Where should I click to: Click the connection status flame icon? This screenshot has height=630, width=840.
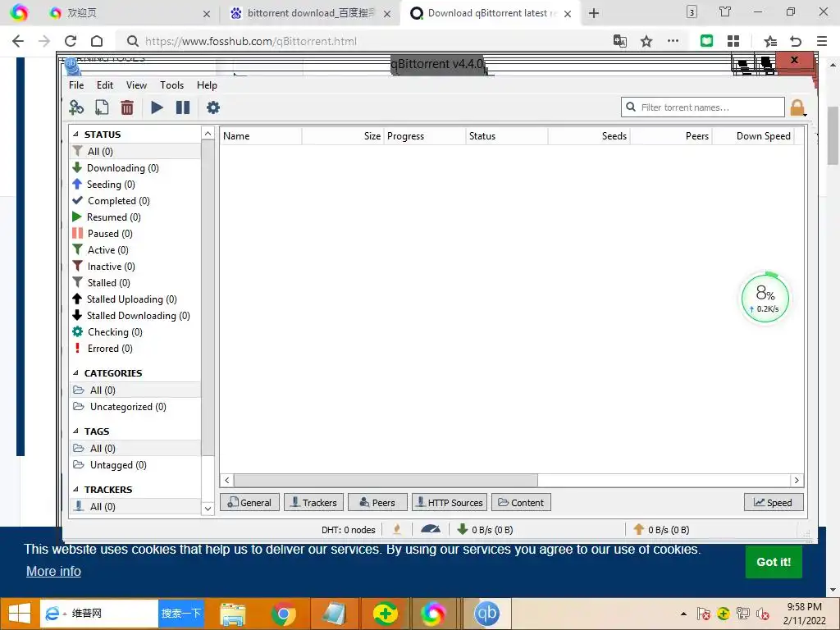[397, 529]
